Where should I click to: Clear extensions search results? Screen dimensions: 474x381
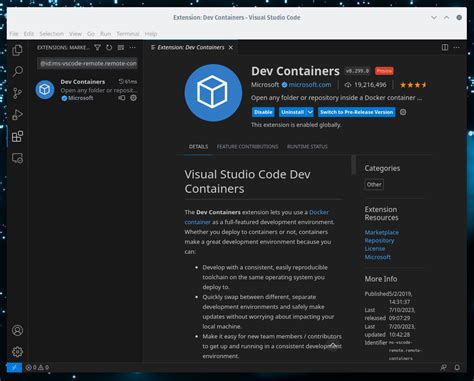tap(121, 48)
